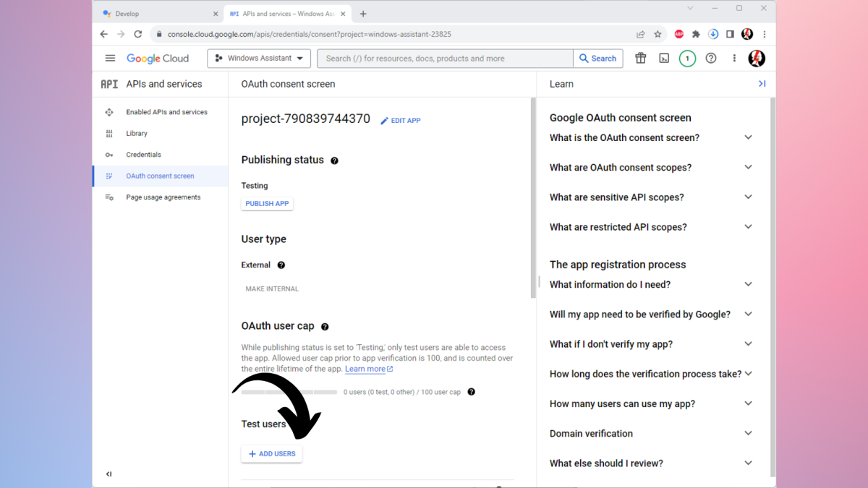Screen dimensions: 868x488
Task: Open the Learn more link
Action: (369, 369)
